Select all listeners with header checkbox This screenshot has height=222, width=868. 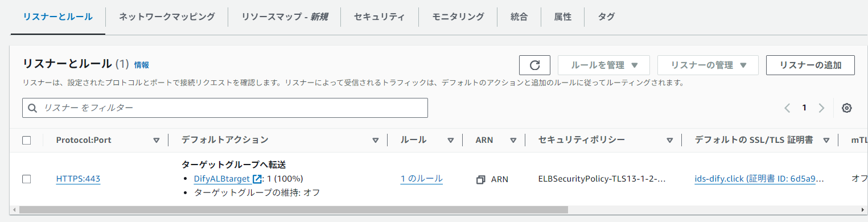pyautogui.click(x=26, y=140)
